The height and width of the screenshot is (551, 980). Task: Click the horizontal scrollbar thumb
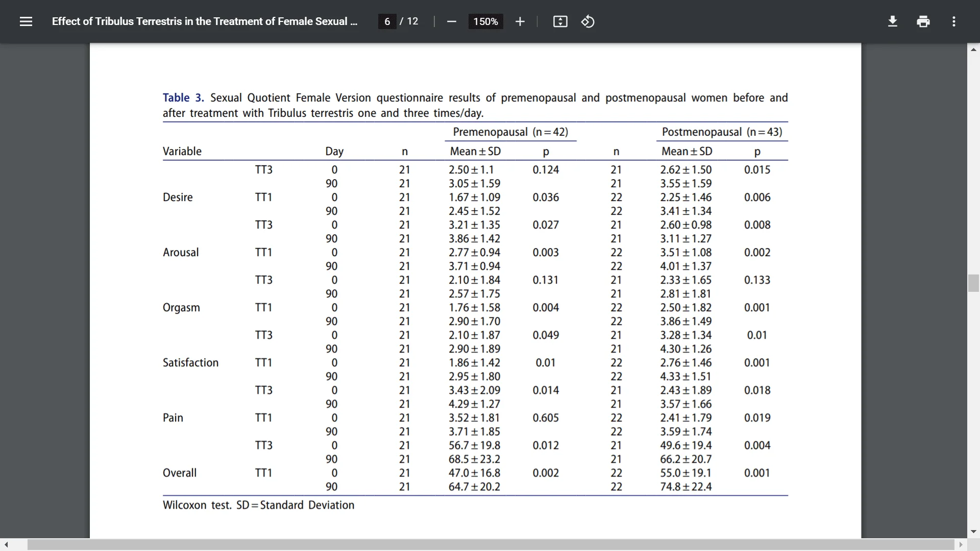click(x=491, y=545)
